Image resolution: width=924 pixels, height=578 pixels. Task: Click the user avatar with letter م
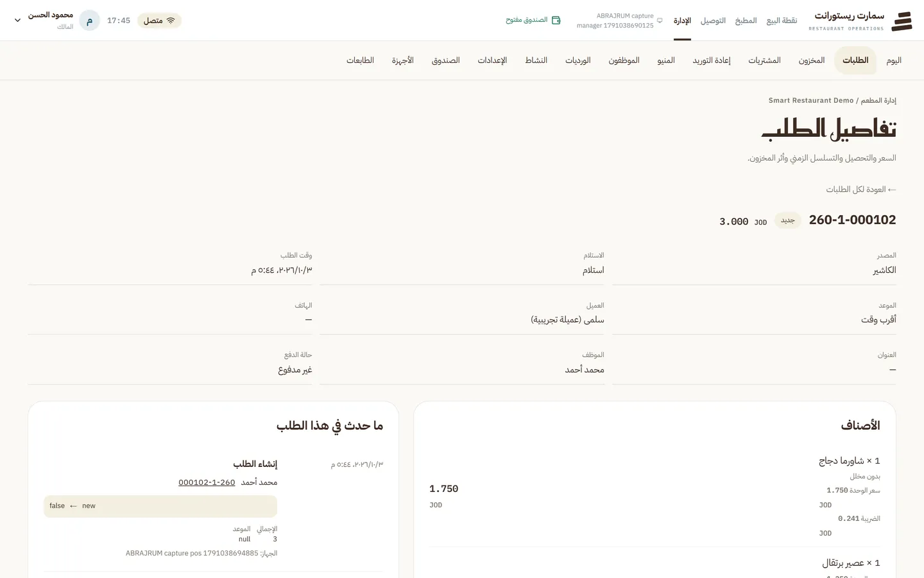click(89, 21)
